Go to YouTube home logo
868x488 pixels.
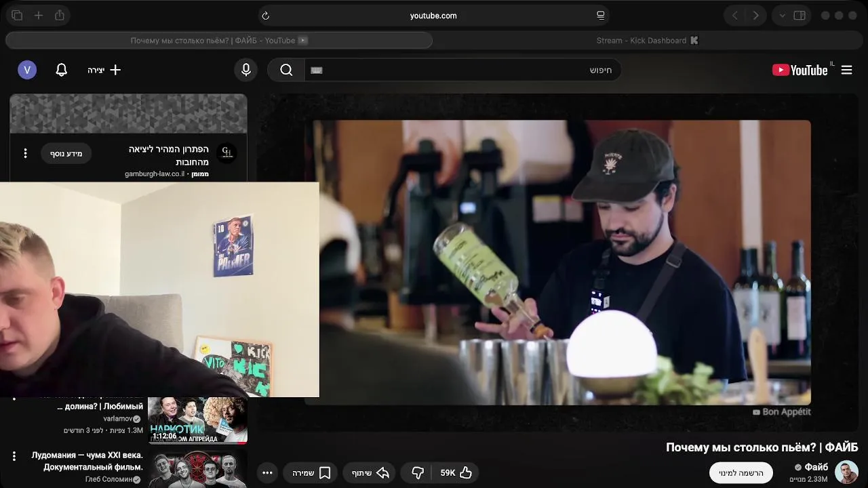[800, 70]
